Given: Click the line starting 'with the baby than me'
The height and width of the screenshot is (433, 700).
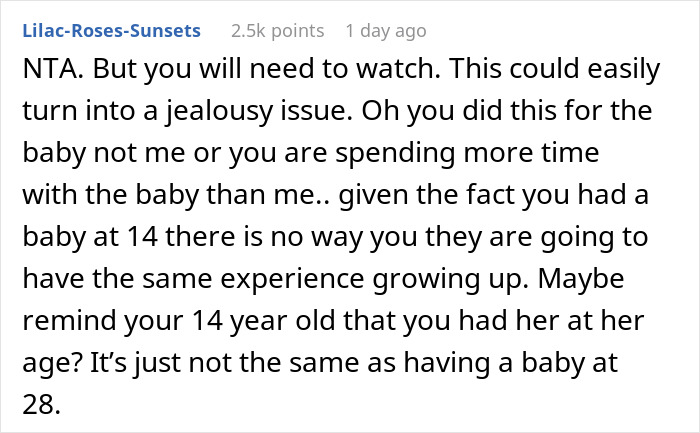Looking at the screenshot, I should coord(335,195).
